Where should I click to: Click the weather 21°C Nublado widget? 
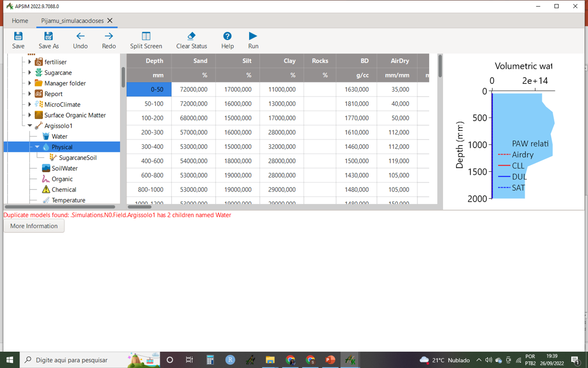445,360
